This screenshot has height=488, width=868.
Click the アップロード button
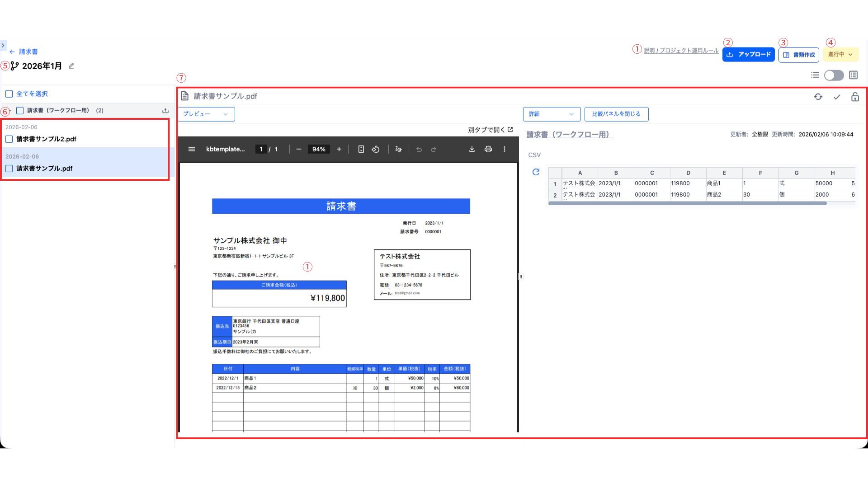coord(748,55)
